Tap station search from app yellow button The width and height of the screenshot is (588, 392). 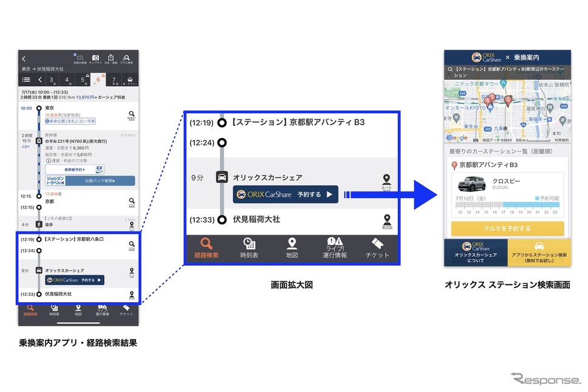click(x=539, y=252)
